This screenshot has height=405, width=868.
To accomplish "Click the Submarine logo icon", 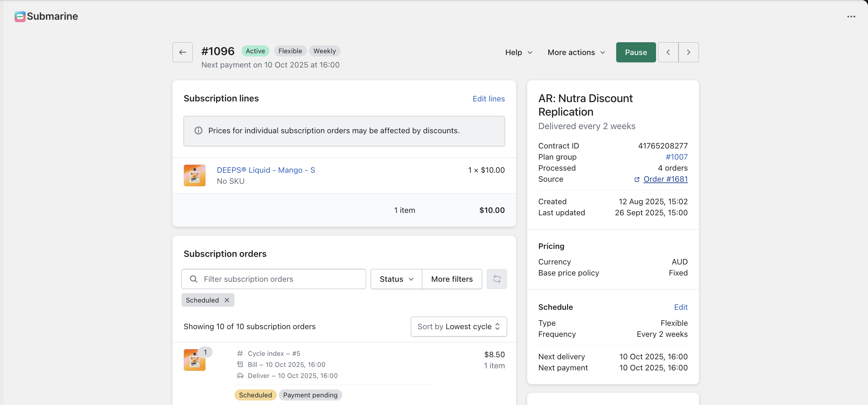I will [x=20, y=16].
